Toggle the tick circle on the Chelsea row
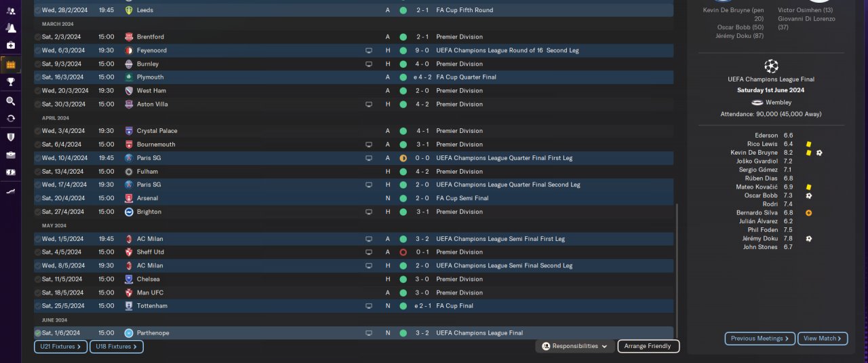This screenshot has width=868, height=363. click(x=38, y=279)
